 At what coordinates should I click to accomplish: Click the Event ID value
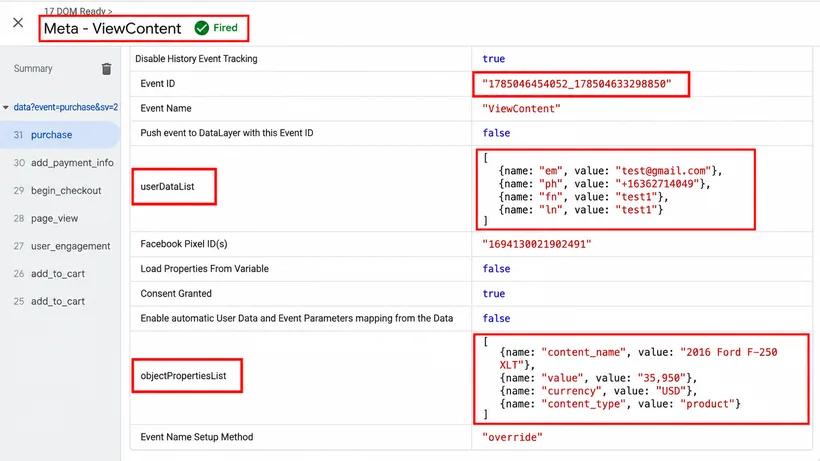(577, 84)
